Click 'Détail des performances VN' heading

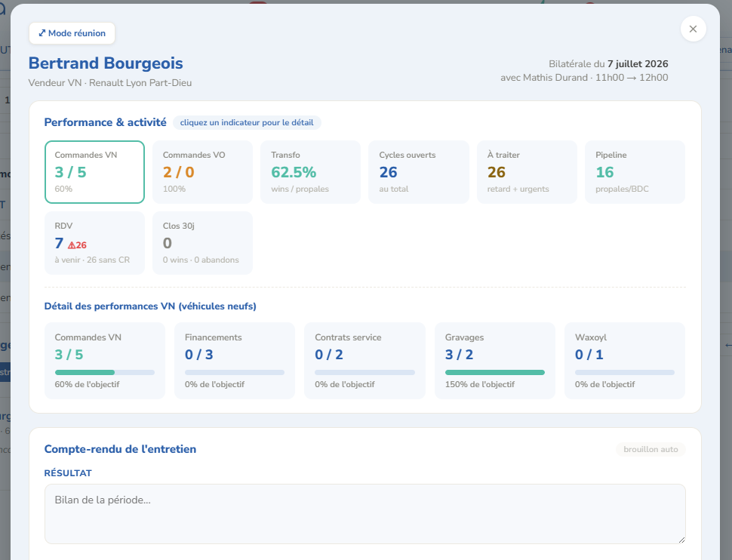150,306
